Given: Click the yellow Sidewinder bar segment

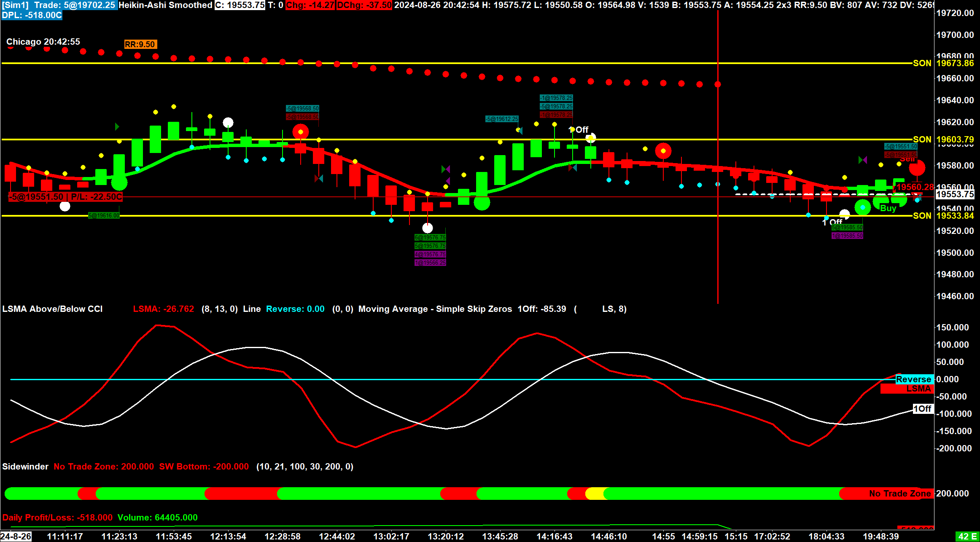Looking at the screenshot, I should [595, 493].
